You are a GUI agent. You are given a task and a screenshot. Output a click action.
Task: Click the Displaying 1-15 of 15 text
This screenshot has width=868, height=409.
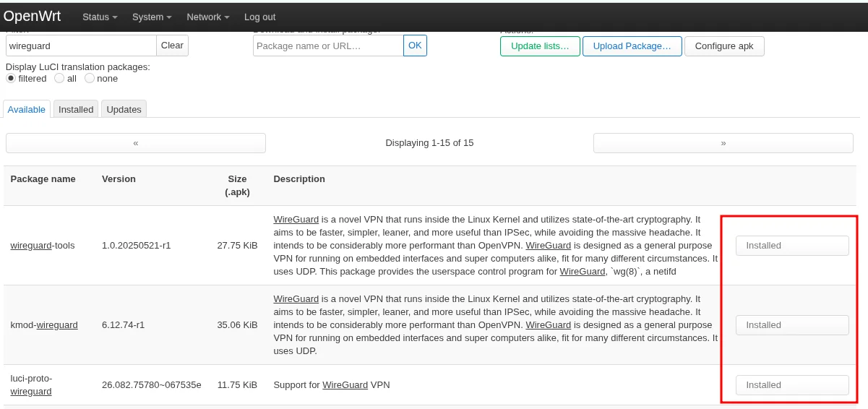[x=429, y=143]
